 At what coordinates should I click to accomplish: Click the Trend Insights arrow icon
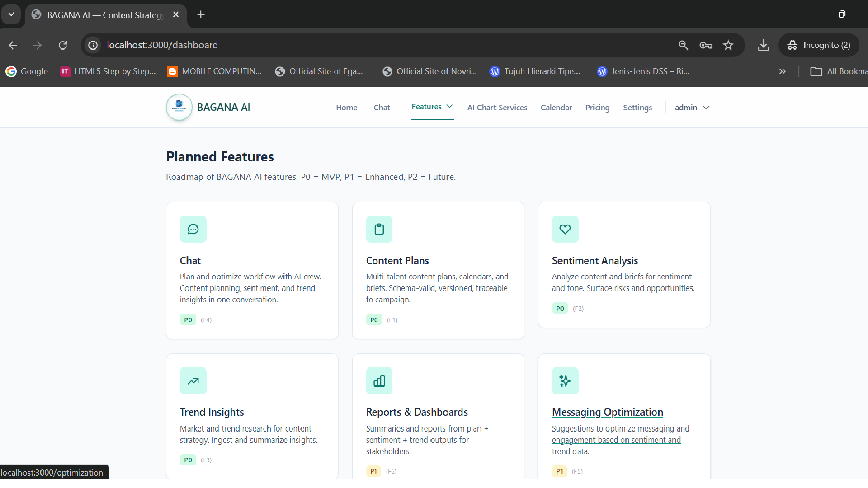pyautogui.click(x=193, y=380)
